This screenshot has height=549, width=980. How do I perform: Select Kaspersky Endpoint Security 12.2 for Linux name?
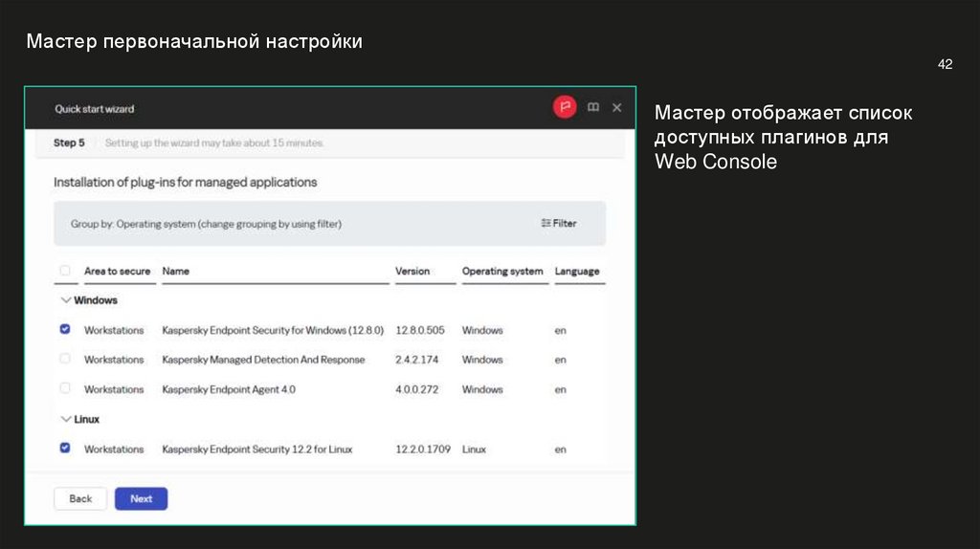pyautogui.click(x=256, y=450)
